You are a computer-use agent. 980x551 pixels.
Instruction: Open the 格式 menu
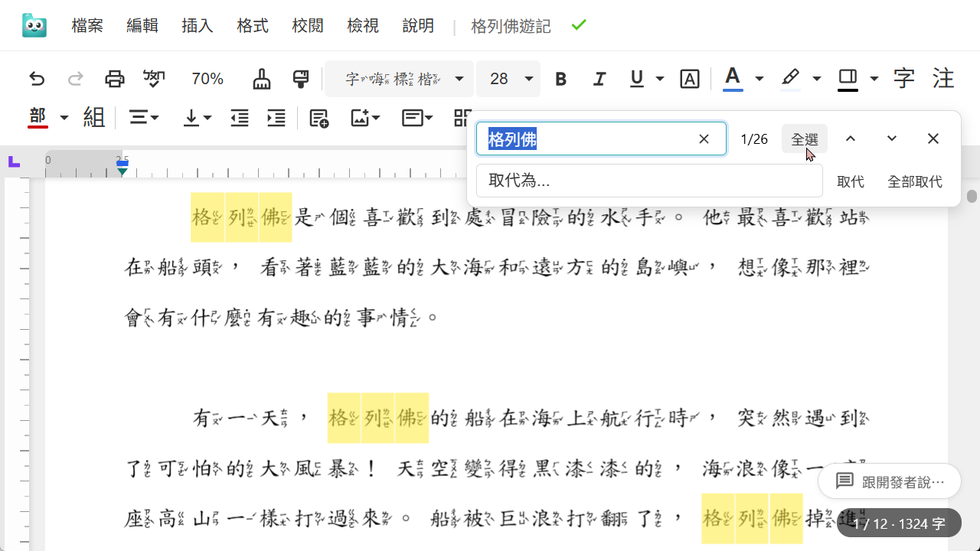[253, 26]
